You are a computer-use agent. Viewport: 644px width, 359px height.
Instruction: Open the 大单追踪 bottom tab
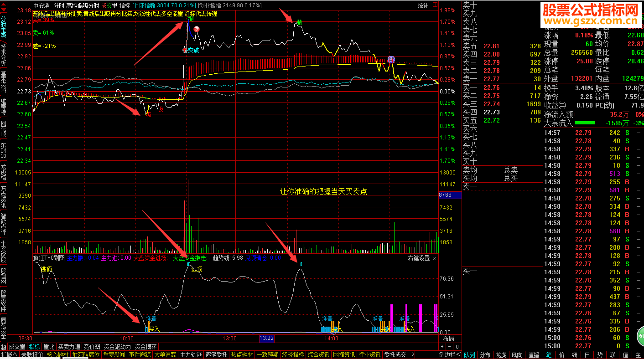click(166, 354)
